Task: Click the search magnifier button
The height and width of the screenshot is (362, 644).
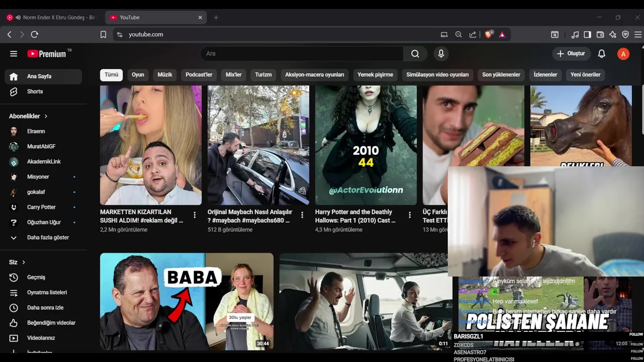Action: click(x=415, y=54)
